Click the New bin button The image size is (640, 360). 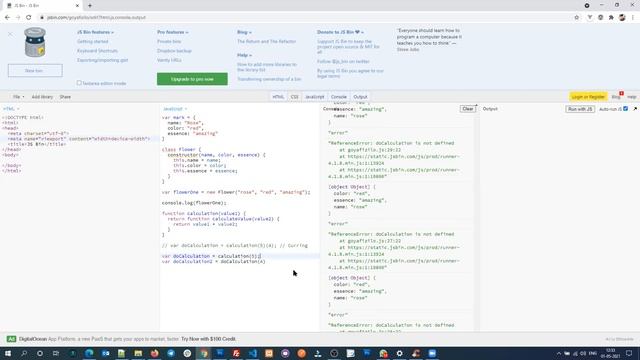tap(35, 71)
